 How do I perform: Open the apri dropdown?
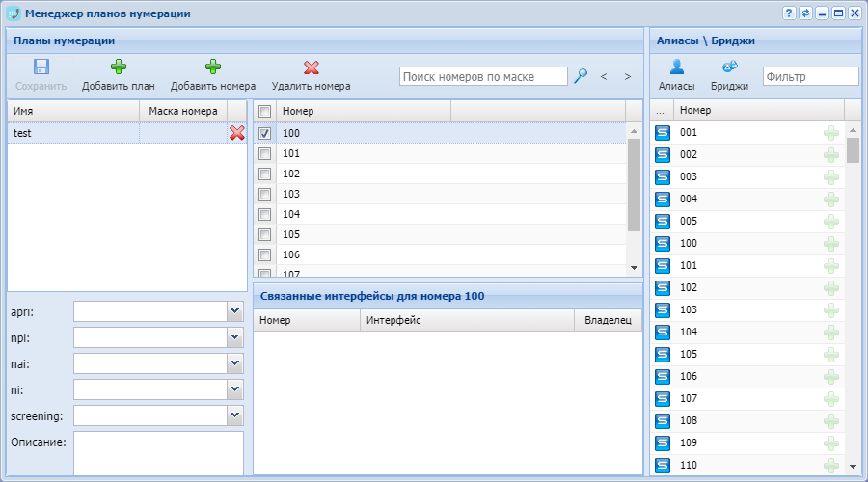tap(235, 311)
